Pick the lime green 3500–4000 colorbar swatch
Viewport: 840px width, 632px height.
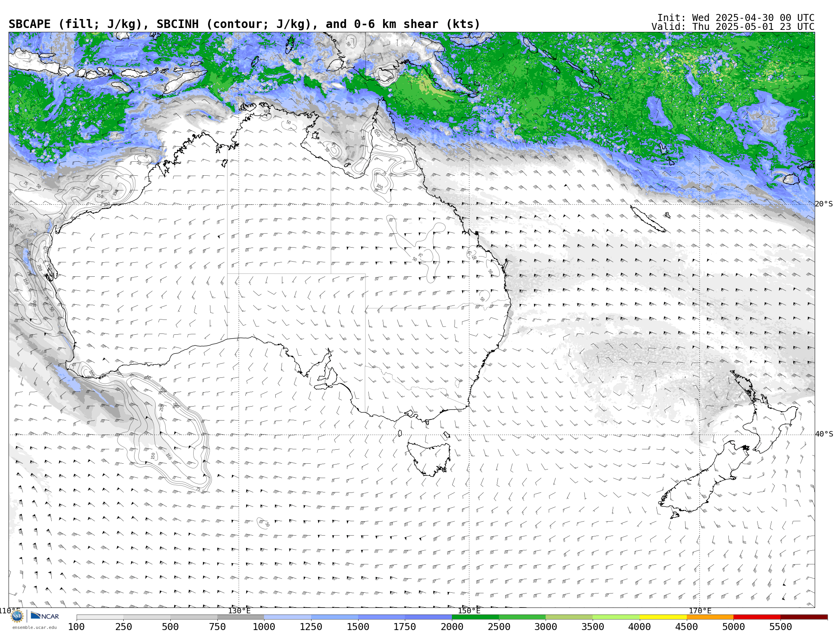(616, 617)
